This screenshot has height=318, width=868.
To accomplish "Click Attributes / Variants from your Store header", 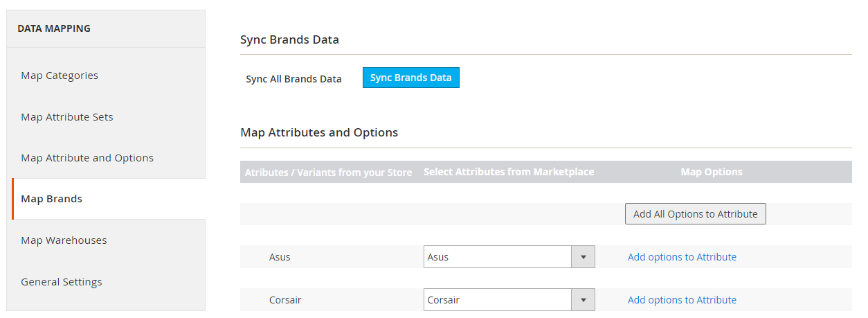I will click(x=329, y=173).
